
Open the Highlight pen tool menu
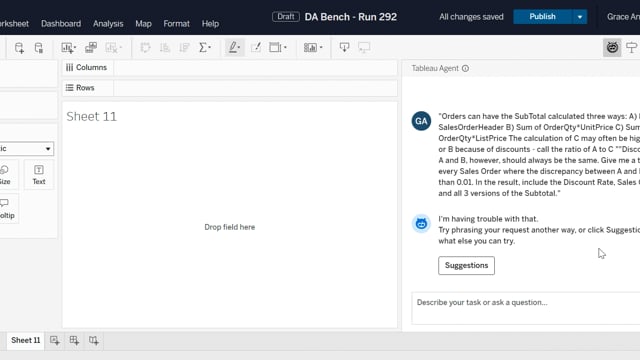(x=234, y=48)
